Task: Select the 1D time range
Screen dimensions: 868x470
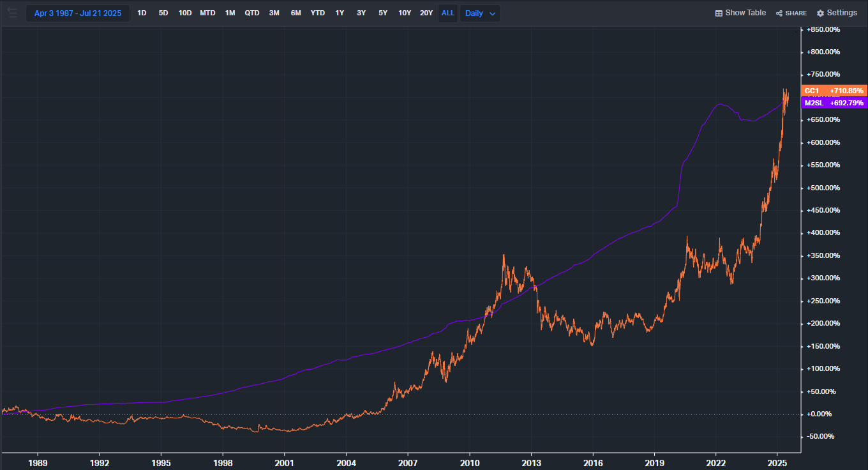Action: click(x=142, y=13)
